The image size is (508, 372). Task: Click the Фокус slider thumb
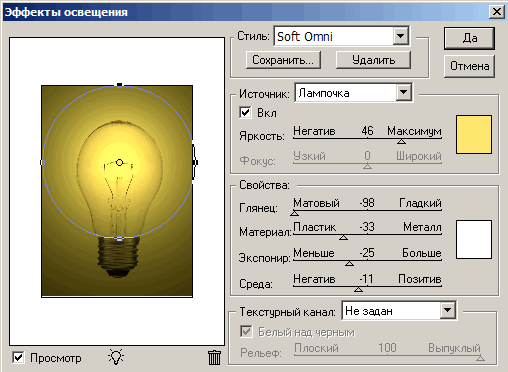pyautogui.click(x=367, y=166)
